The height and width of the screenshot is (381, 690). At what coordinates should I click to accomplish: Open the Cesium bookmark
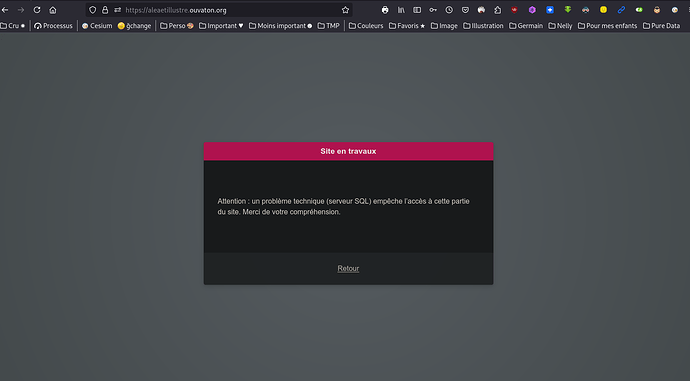tap(97, 26)
